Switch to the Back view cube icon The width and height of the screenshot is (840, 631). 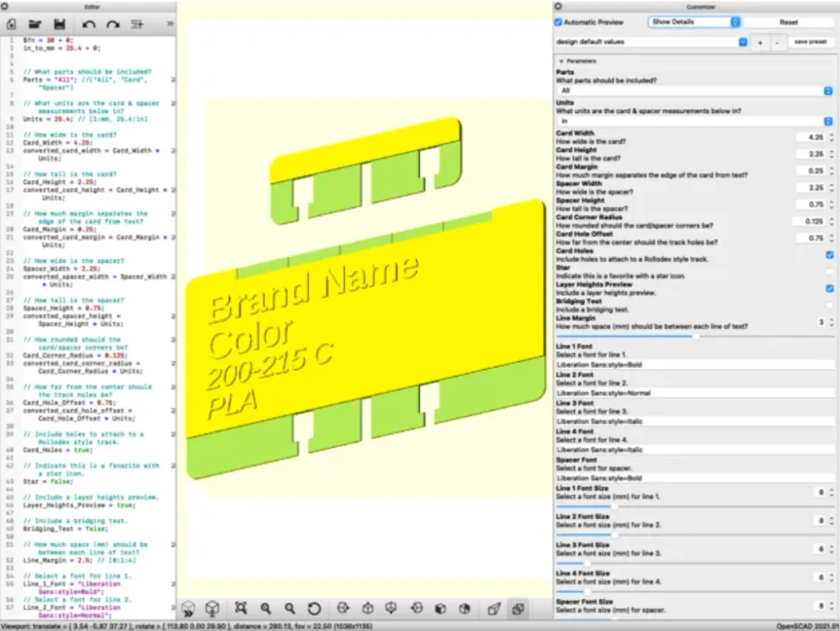pyautogui.click(x=465, y=609)
